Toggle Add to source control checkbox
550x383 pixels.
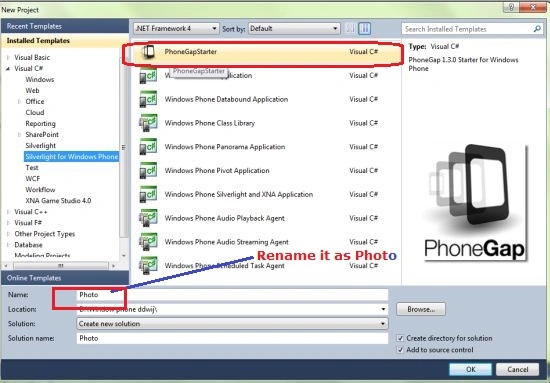400,350
